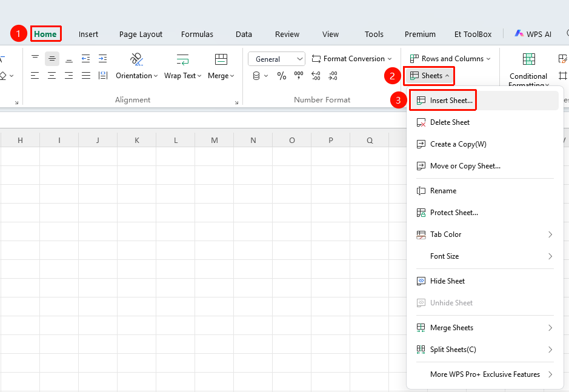Expand the Tab Color submenu

[484, 234]
